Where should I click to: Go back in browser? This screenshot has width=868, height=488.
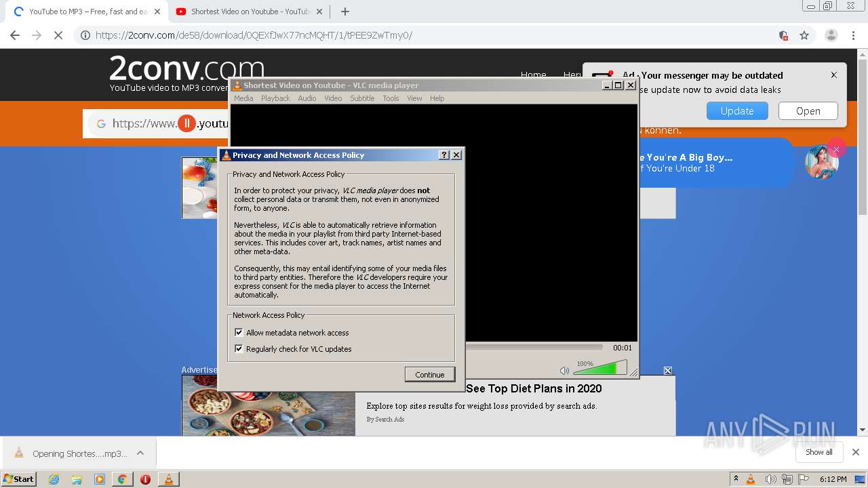coord(15,35)
